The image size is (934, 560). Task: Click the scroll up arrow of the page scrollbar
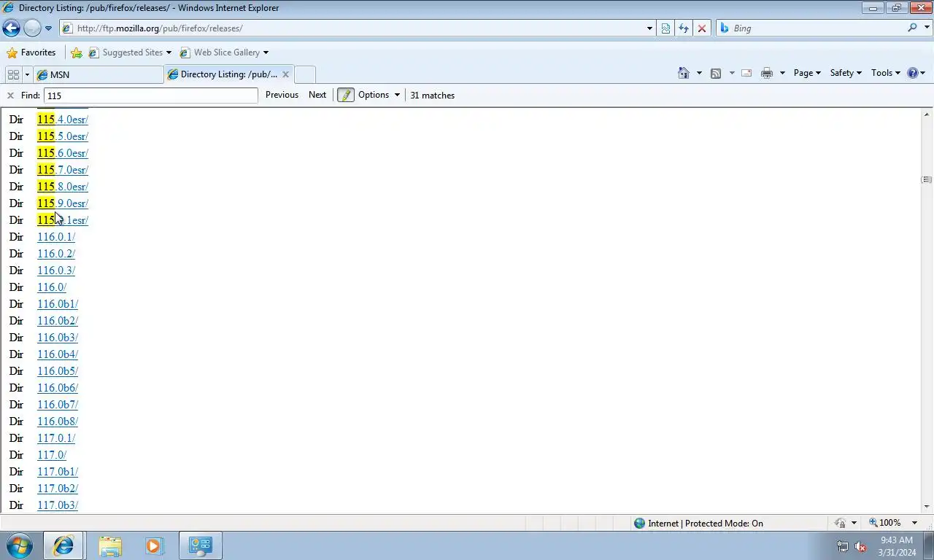pos(927,114)
